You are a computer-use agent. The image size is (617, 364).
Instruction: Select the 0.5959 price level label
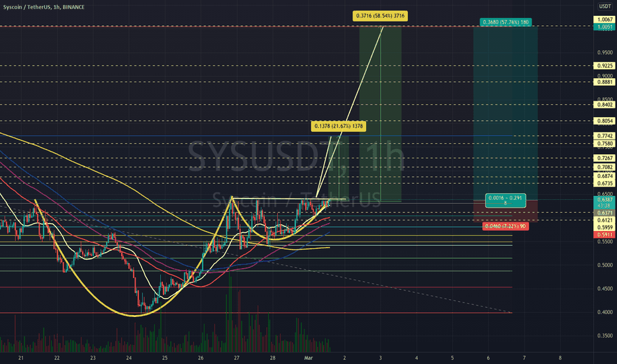coord(605,228)
